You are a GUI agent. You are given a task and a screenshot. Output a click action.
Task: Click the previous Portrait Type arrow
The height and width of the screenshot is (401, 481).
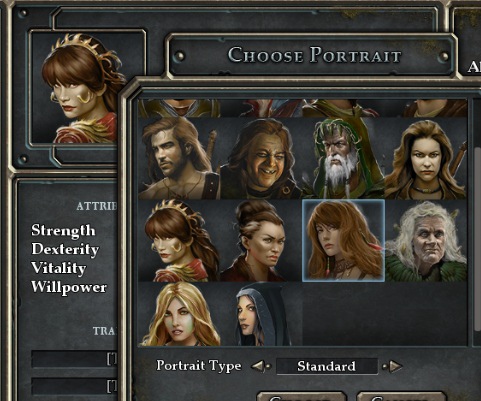(261, 366)
